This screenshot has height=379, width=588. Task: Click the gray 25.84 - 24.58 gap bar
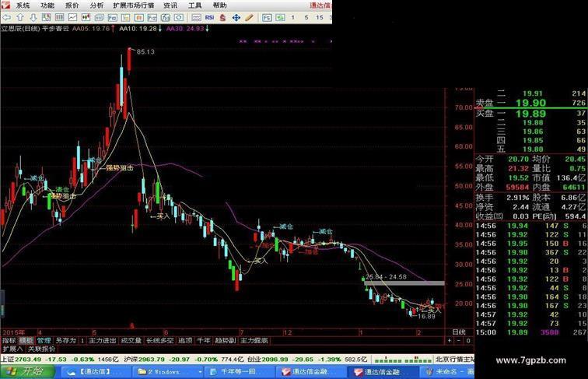tap(404, 283)
